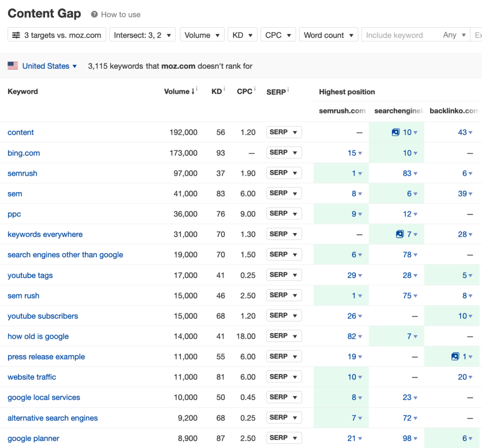Click SERP feature icon in press release example row
This screenshot has width=482, height=448.
(455, 357)
